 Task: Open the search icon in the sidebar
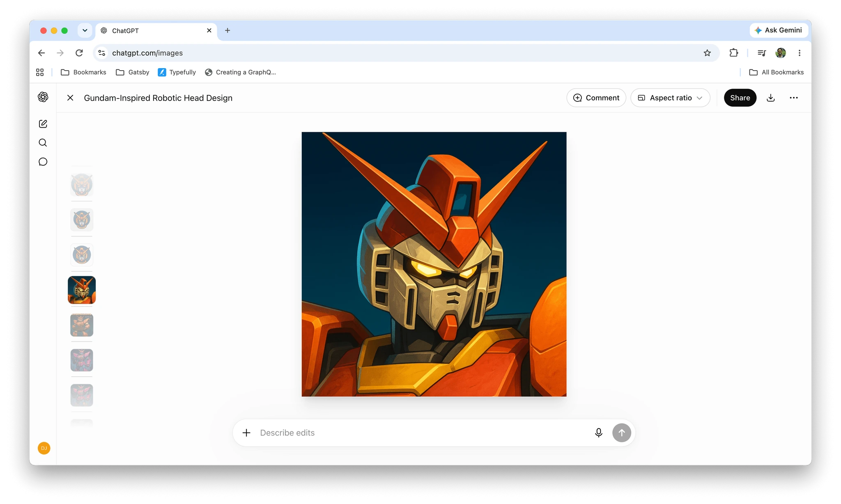(x=43, y=142)
